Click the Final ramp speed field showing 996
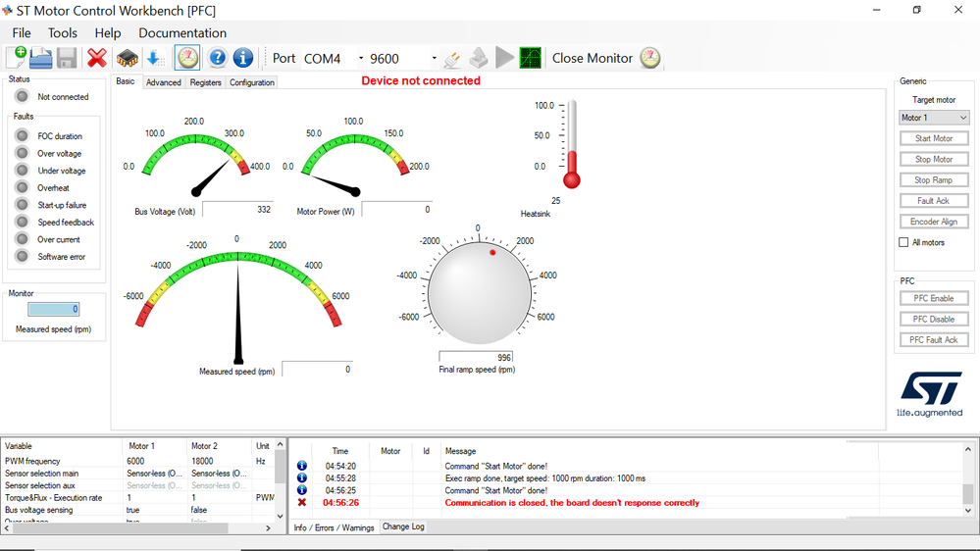 pos(476,357)
